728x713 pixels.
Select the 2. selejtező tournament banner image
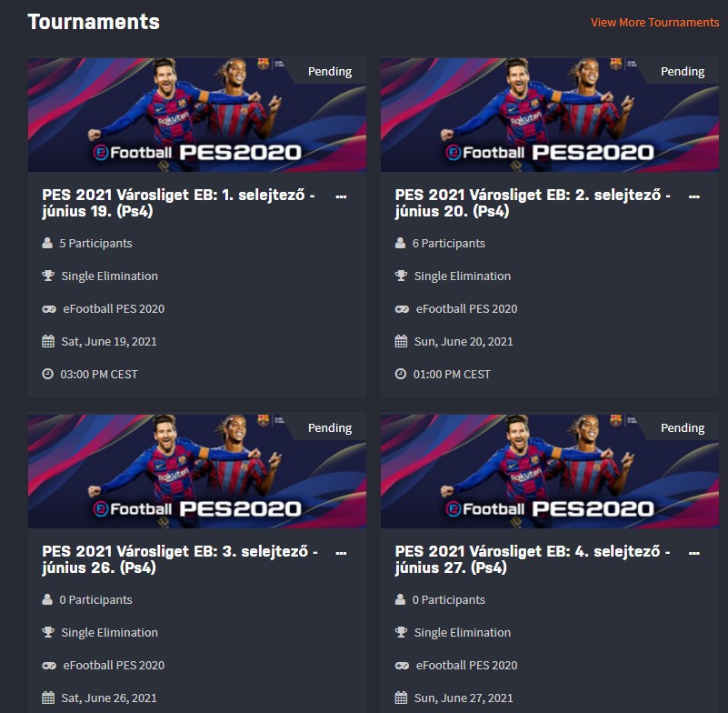click(x=553, y=115)
